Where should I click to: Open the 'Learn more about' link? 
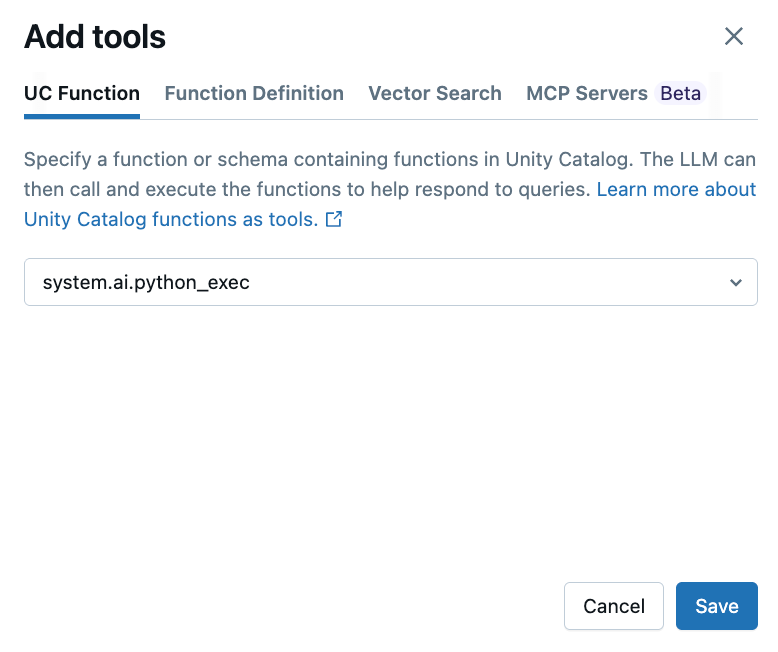pyautogui.click(x=676, y=189)
